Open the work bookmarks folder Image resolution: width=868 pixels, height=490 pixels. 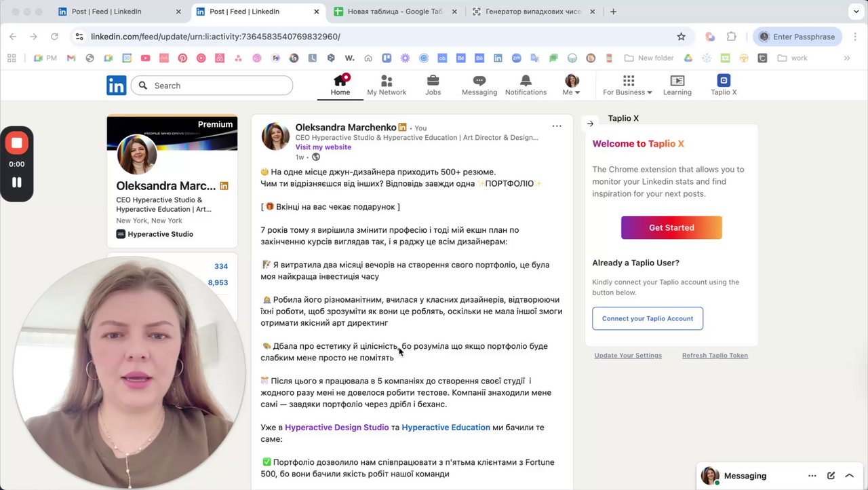point(793,58)
